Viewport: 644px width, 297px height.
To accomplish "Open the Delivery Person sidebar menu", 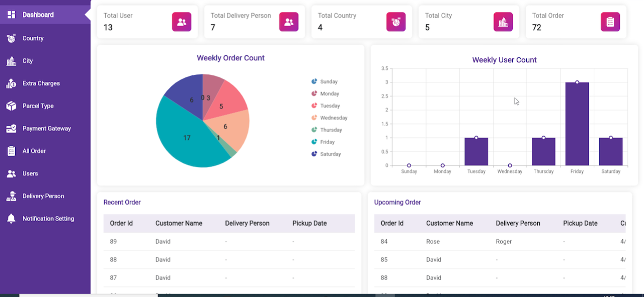I will [43, 196].
